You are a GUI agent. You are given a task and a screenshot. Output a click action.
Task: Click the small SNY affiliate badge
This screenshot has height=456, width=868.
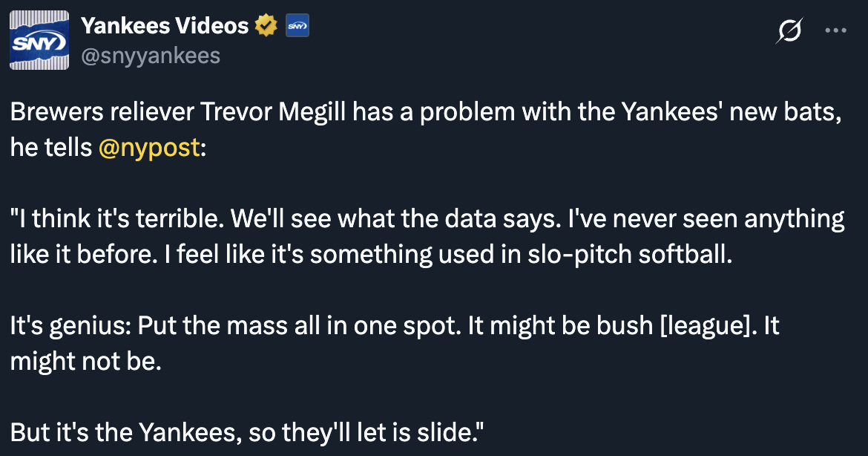point(297,26)
